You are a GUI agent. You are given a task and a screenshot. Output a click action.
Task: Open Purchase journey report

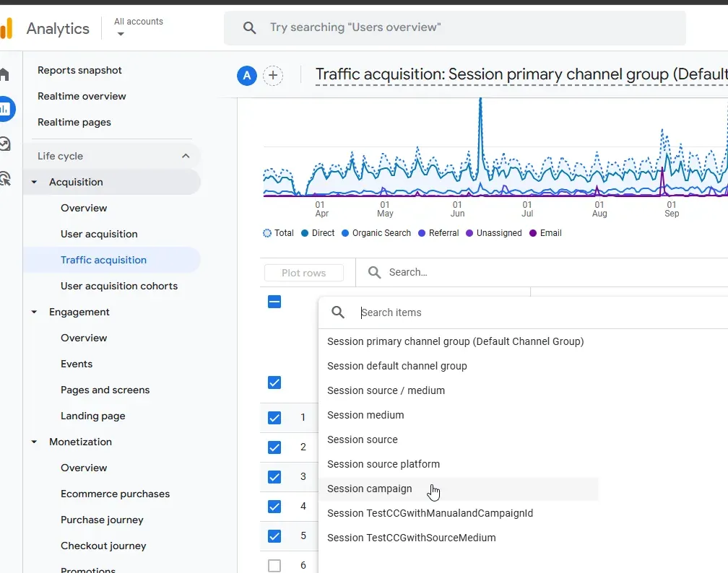(x=102, y=520)
